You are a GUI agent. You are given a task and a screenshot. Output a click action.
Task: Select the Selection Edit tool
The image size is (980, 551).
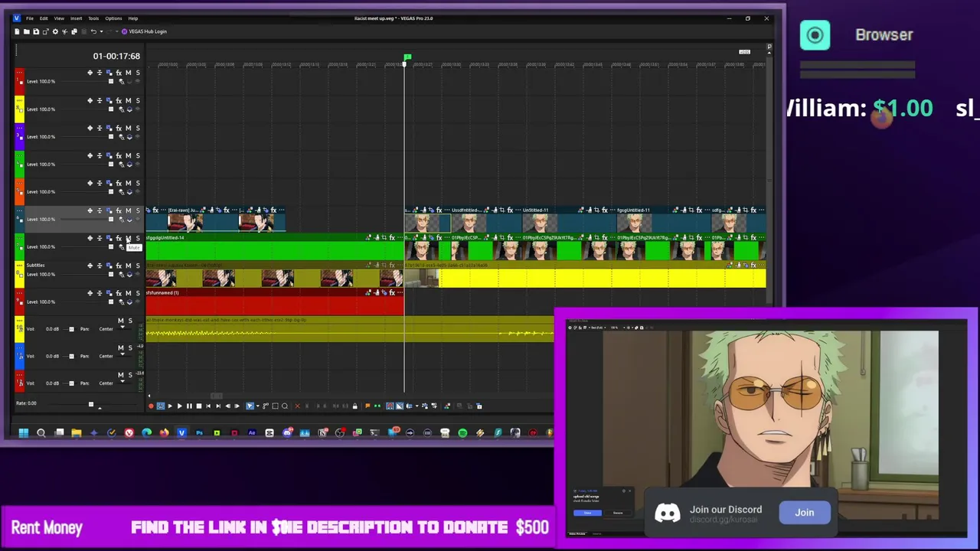point(276,406)
